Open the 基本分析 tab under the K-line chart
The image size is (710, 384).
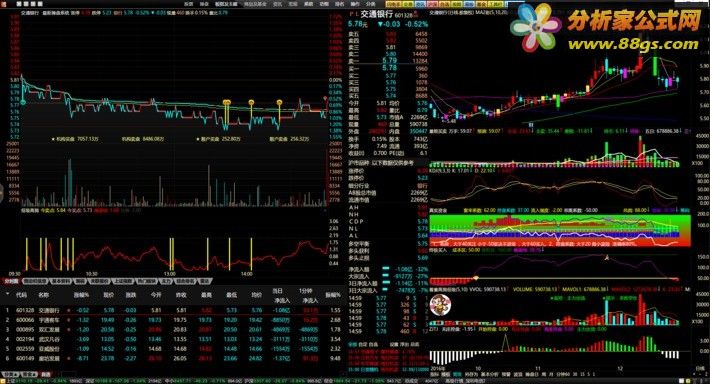coord(489,374)
